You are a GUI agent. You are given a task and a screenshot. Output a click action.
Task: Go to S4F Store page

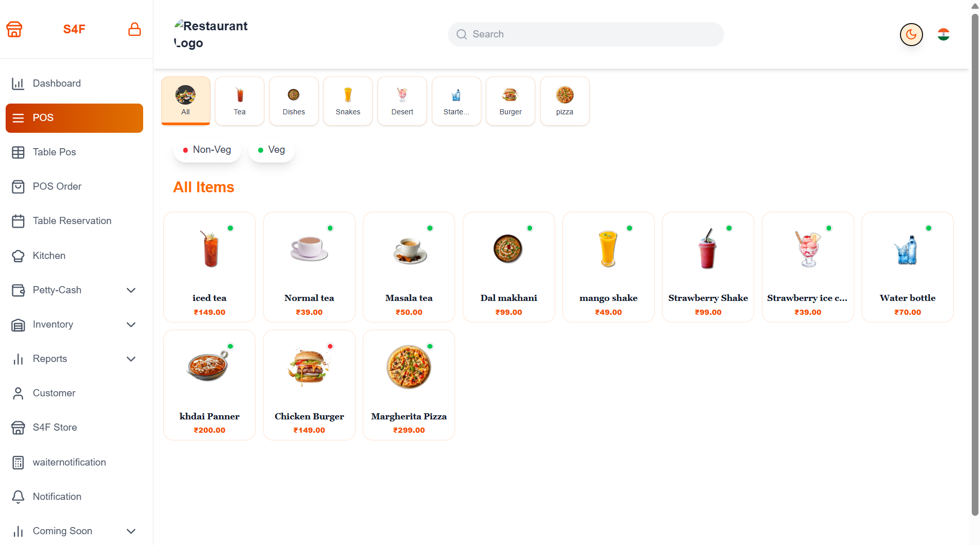[55, 428]
